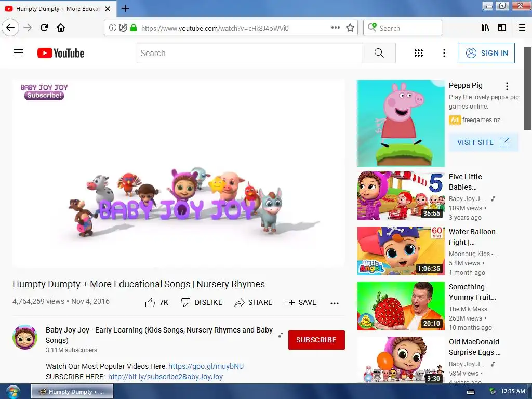Image resolution: width=532 pixels, height=399 pixels.
Task: Click the taskbar on-screen keyboard icon
Action: (471, 392)
